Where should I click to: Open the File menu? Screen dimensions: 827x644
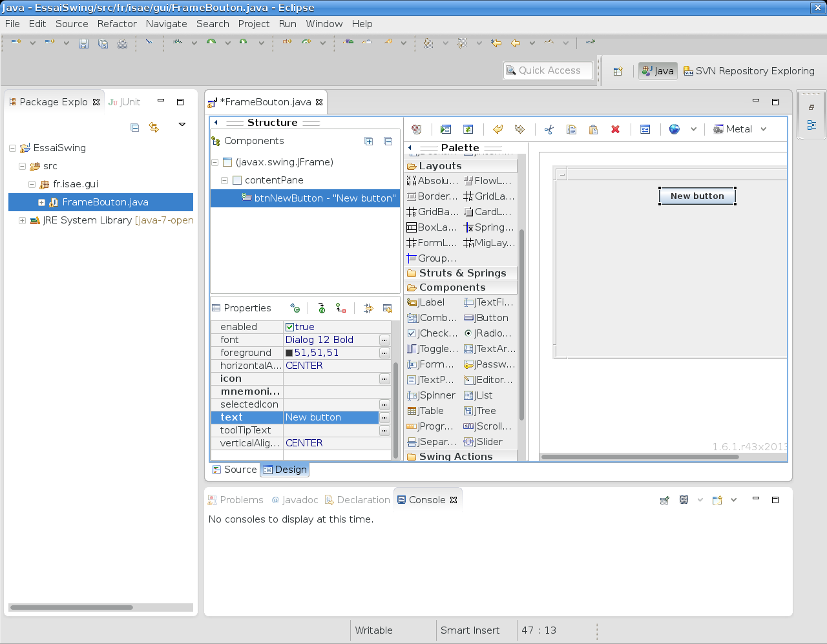pyautogui.click(x=12, y=24)
